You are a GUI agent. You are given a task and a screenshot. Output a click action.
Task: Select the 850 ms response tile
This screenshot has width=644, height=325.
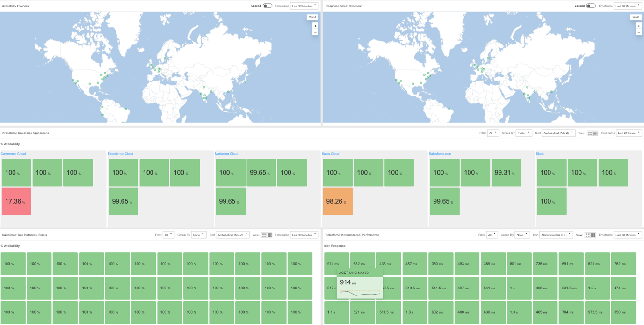tap(623, 312)
